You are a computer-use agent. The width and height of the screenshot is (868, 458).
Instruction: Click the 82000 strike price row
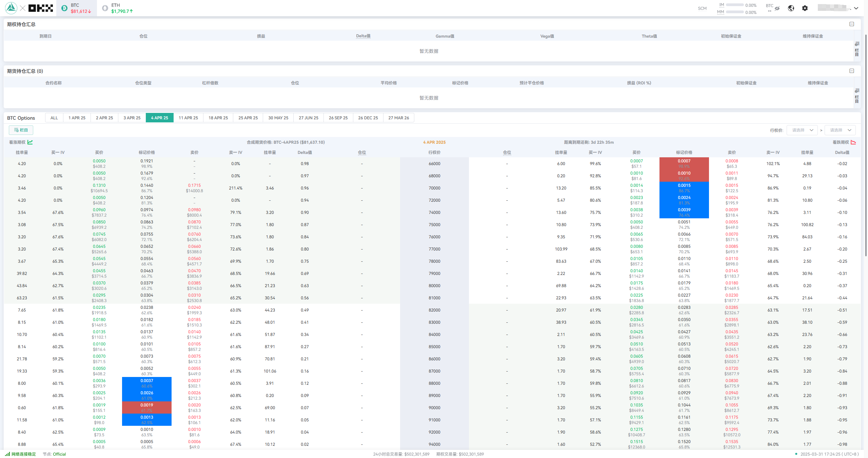pos(434,310)
